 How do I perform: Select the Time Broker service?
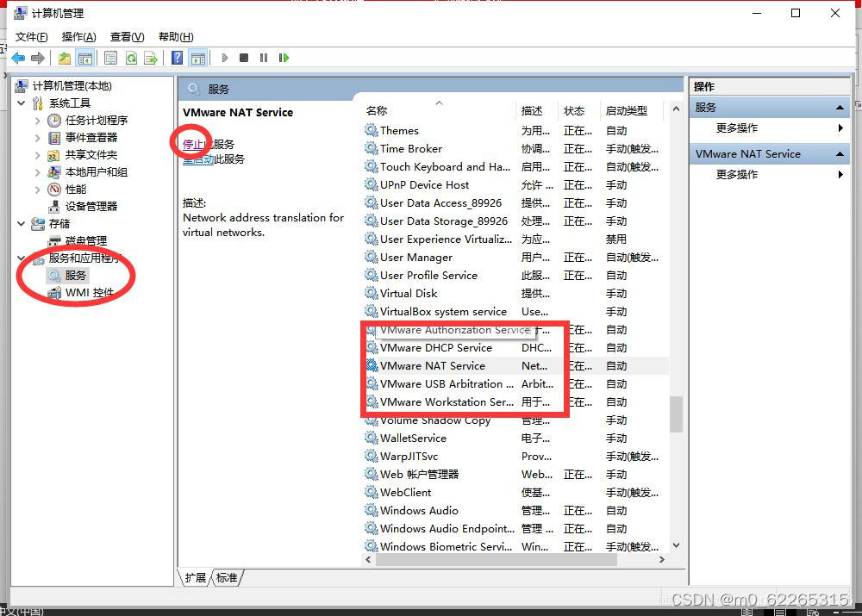[x=515, y=149]
